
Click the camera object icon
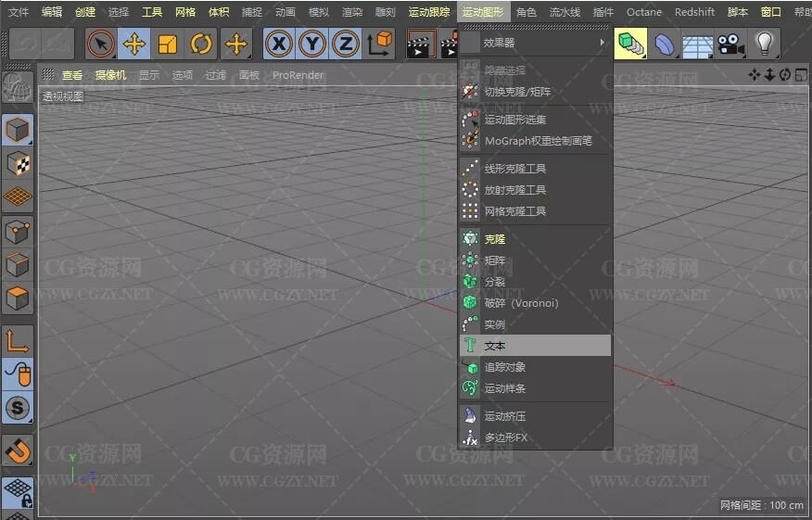click(x=730, y=44)
